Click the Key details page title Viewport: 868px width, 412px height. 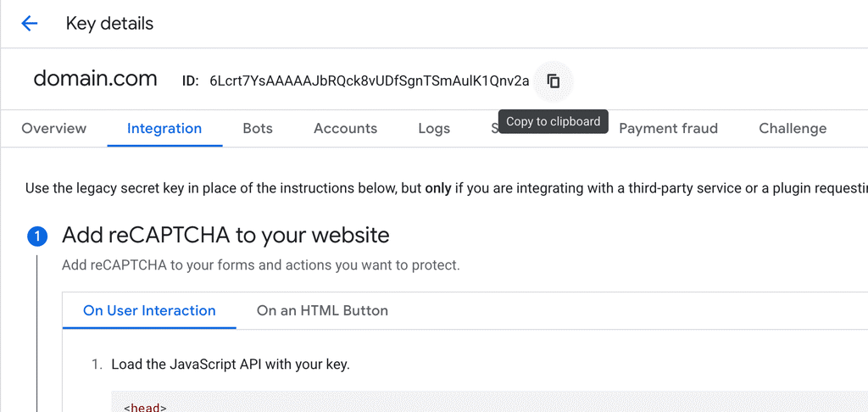coord(109,23)
